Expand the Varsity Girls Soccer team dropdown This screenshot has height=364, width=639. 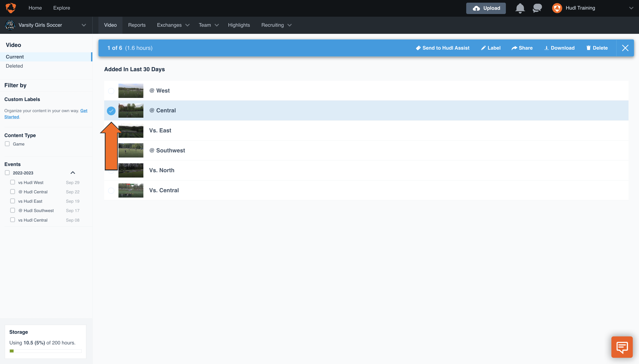pyautogui.click(x=84, y=25)
